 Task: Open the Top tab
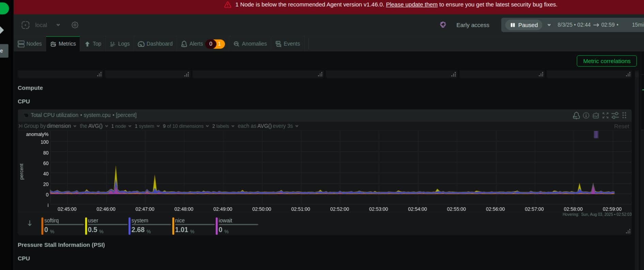pos(93,44)
